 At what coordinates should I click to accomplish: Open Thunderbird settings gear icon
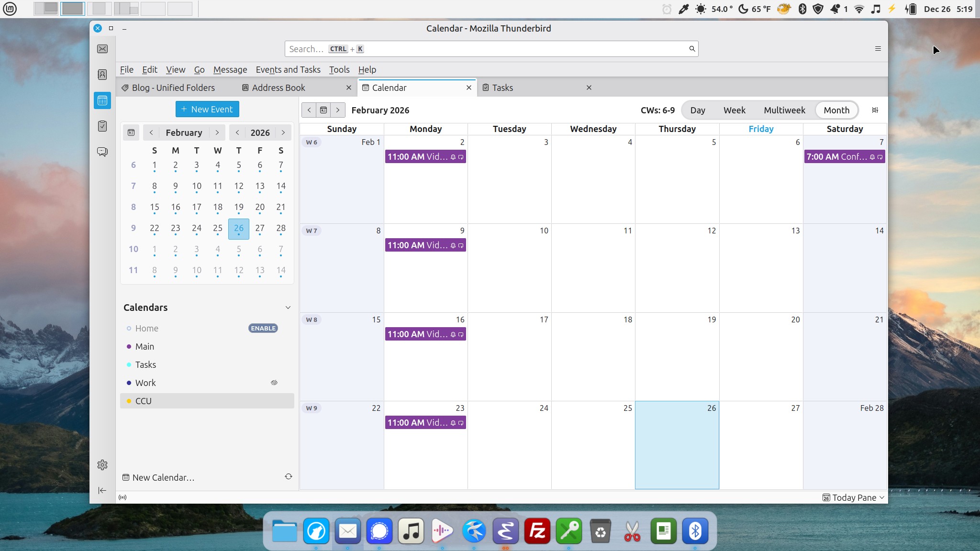[102, 465]
